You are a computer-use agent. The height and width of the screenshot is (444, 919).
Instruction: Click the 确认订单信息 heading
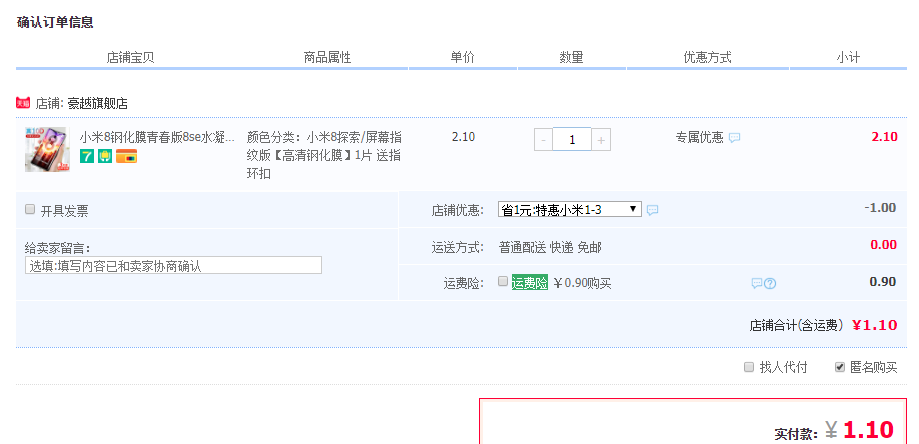(x=55, y=23)
